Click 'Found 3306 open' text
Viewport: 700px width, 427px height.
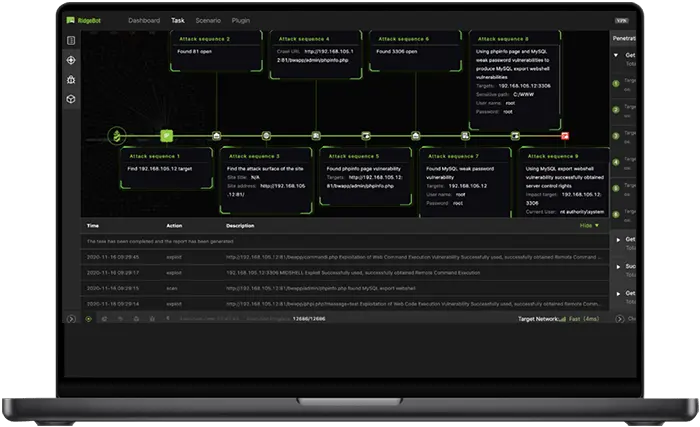point(396,51)
